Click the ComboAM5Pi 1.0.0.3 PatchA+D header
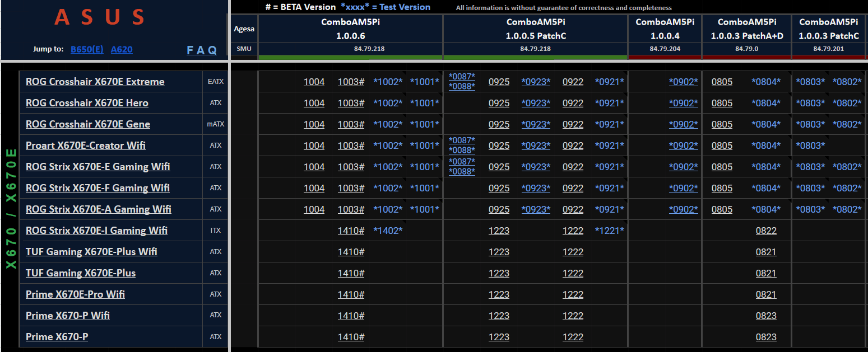The height and width of the screenshot is (352, 868). point(747,29)
